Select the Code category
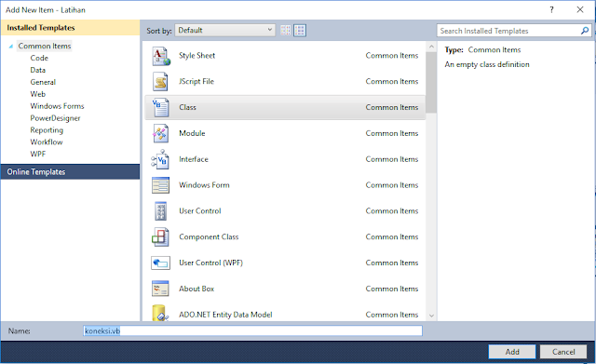 tap(39, 58)
